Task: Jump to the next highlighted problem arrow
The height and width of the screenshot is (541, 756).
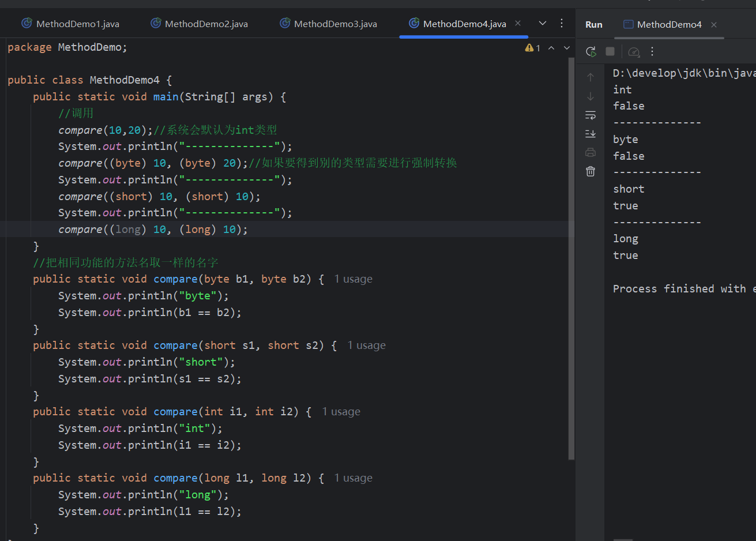Action: 567,48
